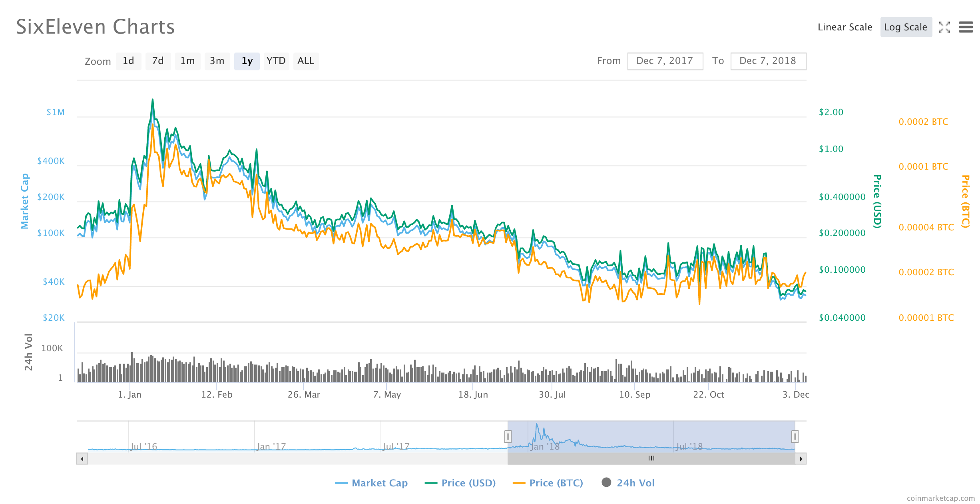Switch to Linear Scale
Viewport: 980px width, 504px height.
point(845,27)
